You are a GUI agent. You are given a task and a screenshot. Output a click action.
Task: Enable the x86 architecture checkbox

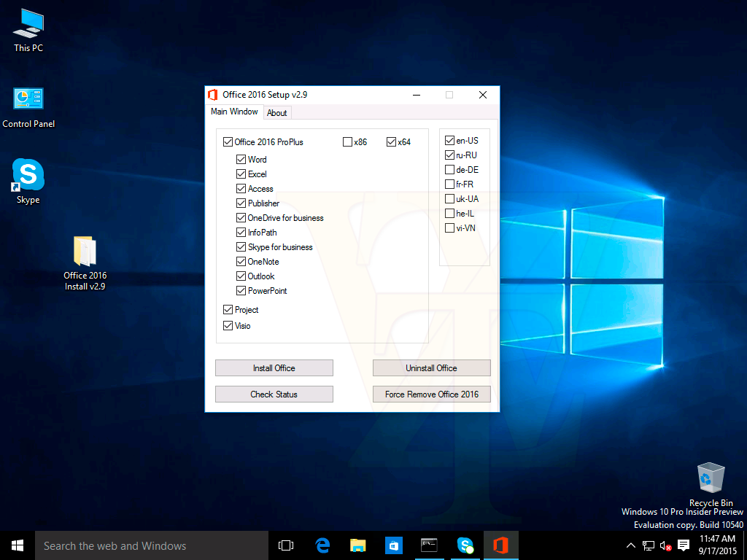point(347,142)
